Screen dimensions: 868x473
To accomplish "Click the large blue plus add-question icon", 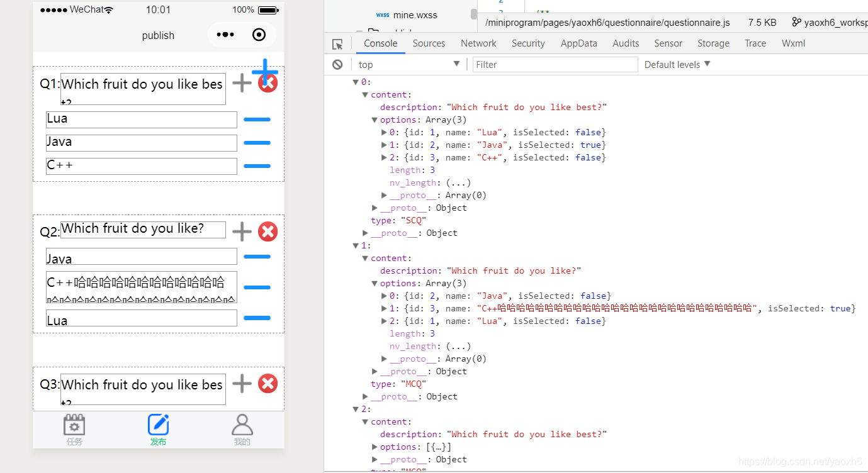I will coord(265,71).
